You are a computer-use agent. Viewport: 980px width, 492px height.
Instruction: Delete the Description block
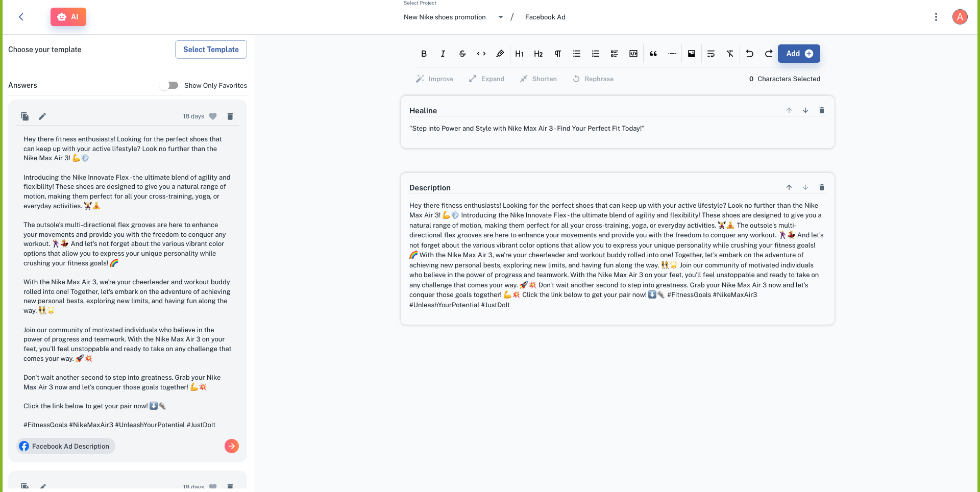tap(822, 187)
